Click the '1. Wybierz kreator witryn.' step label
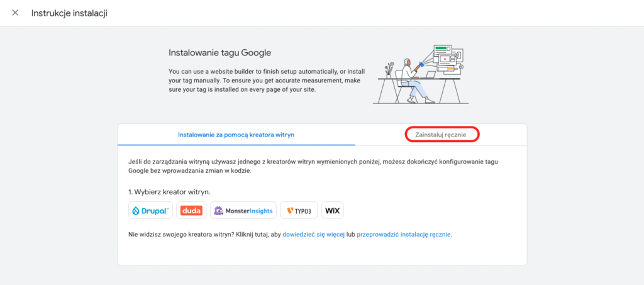Viewport: 644px width, 285px height. point(169,191)
